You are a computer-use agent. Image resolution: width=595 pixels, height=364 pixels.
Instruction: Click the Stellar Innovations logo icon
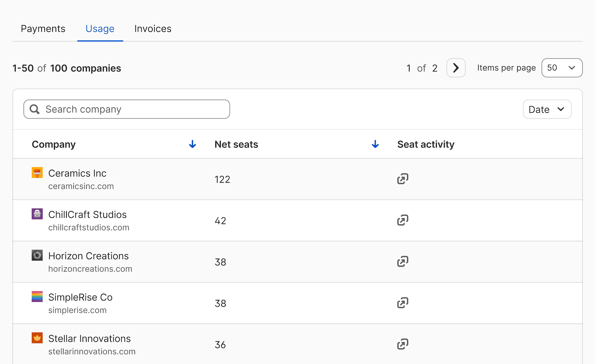(x=37, y=338)
